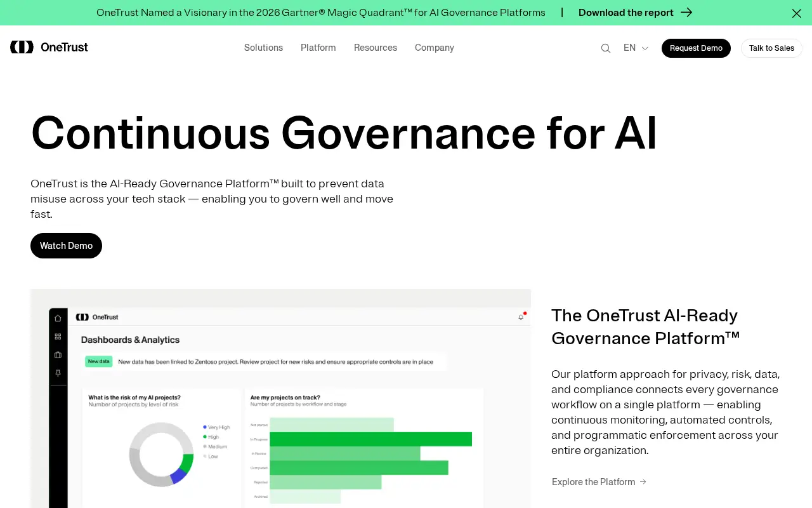Open the Platform menu
Image resolution: width=812 pixels, height=508 pixels.
pyautogui.click(x=318, y=48)
